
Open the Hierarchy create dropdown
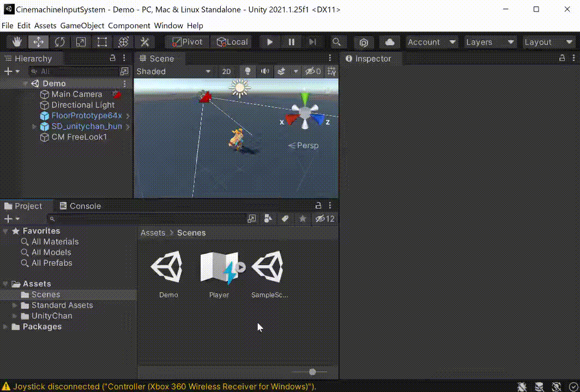point(11,71)
